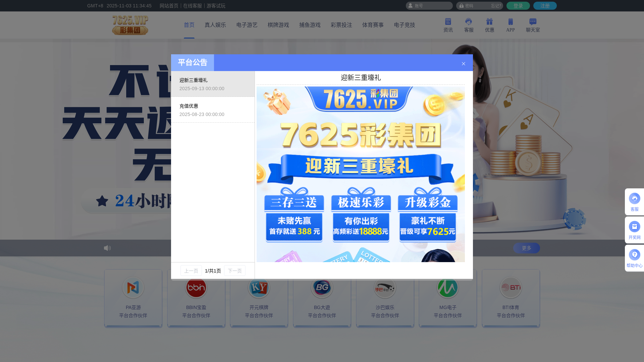Open the 捕鱼游戏 nav menu

point(310,25)
